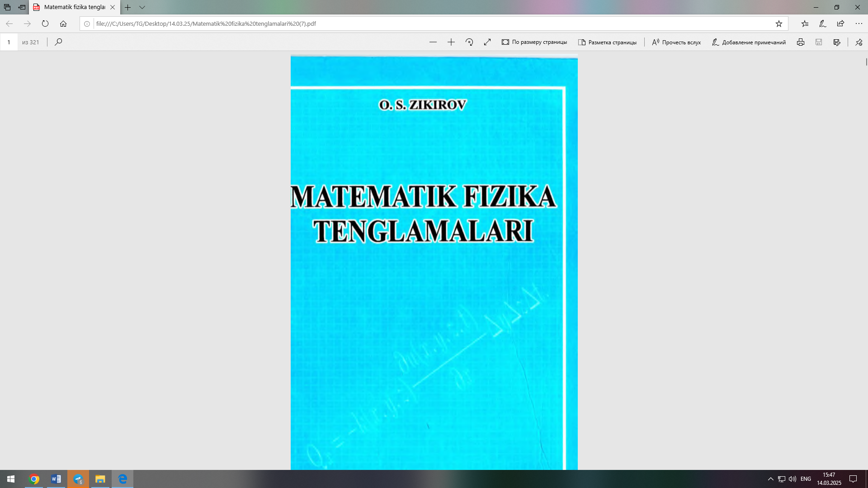Click the MATEMATIK FIZIKA cover page
The image size is (868, 488).
tap(434, 262)
